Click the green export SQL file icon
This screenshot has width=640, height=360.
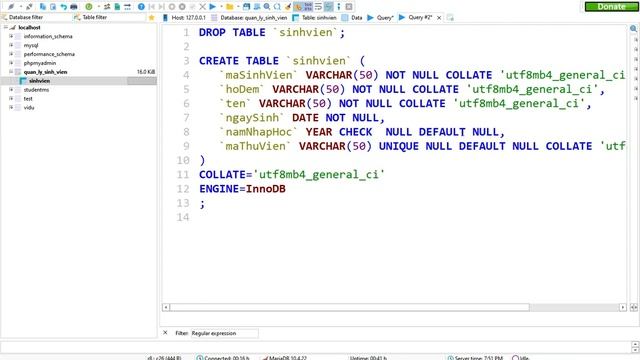pos(117,7)
